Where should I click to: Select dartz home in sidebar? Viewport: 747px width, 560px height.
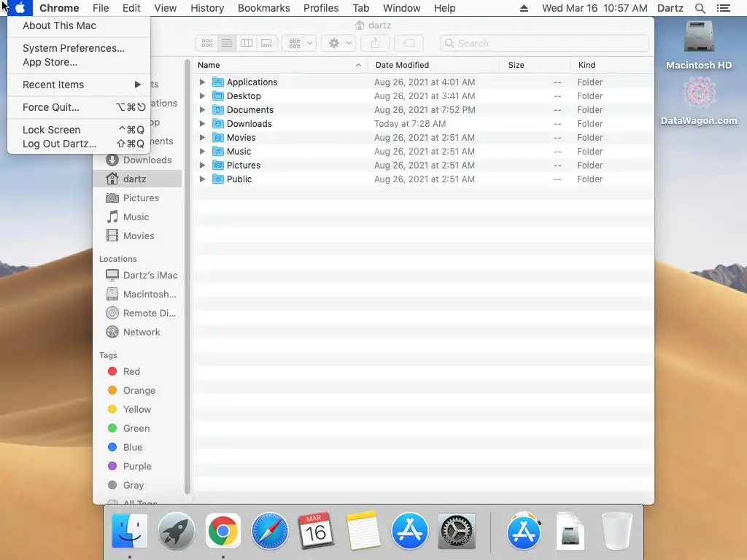click(139, 179)
